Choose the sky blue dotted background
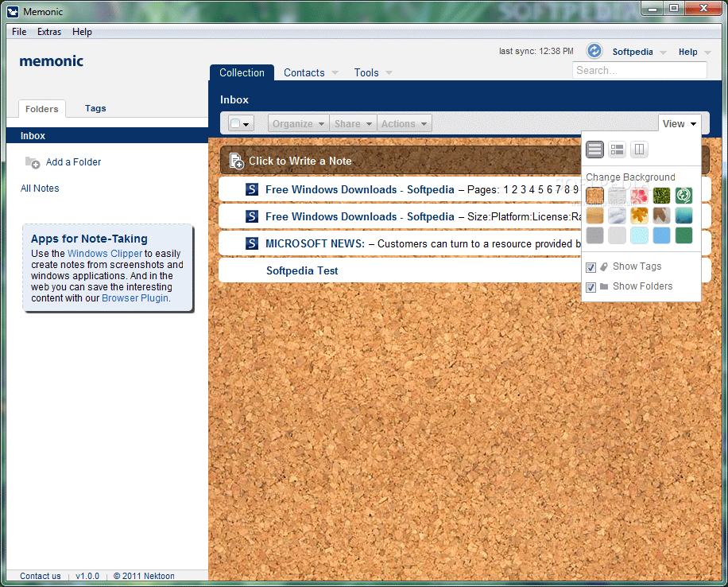 pos(661,235)
